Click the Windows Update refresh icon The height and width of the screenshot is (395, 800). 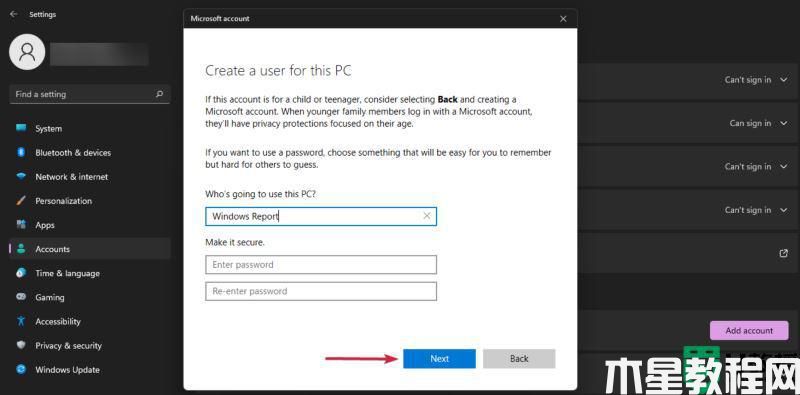[21, 369]
